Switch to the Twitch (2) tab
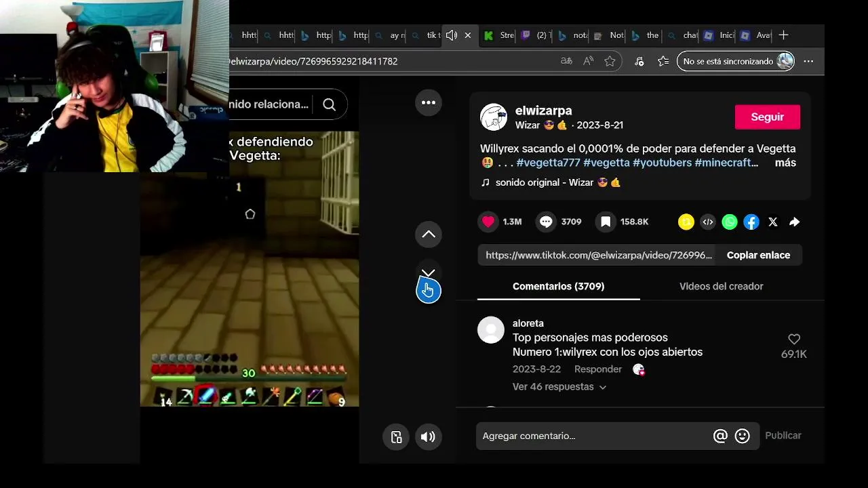Image resolution: width=868 pixels, height=488 pixels. [535, 35]
